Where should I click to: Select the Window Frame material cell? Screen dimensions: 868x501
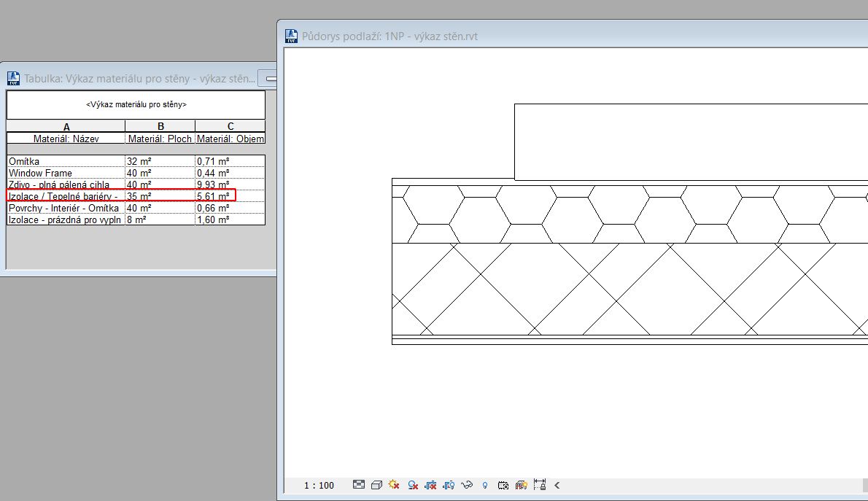coord(66,173)
